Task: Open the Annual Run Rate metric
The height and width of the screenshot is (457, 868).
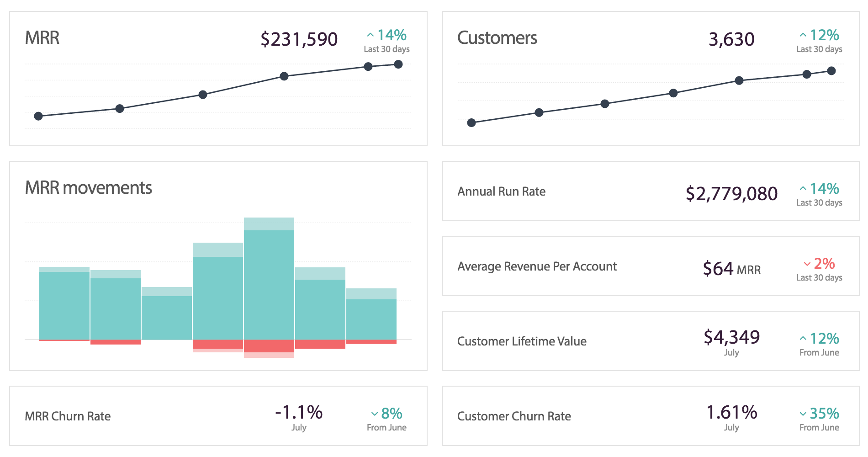Action: coord(501,191)
